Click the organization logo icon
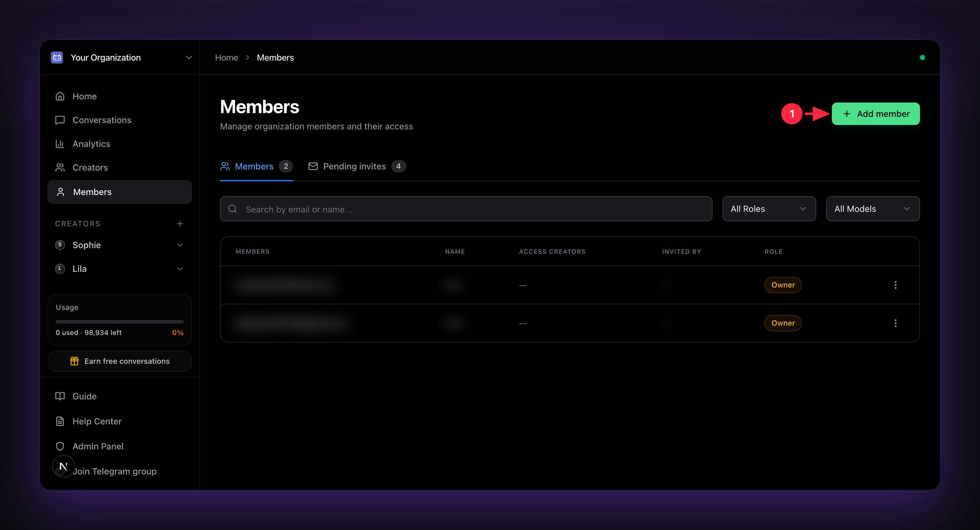This screenshot has width=980, height=530. 57,57
